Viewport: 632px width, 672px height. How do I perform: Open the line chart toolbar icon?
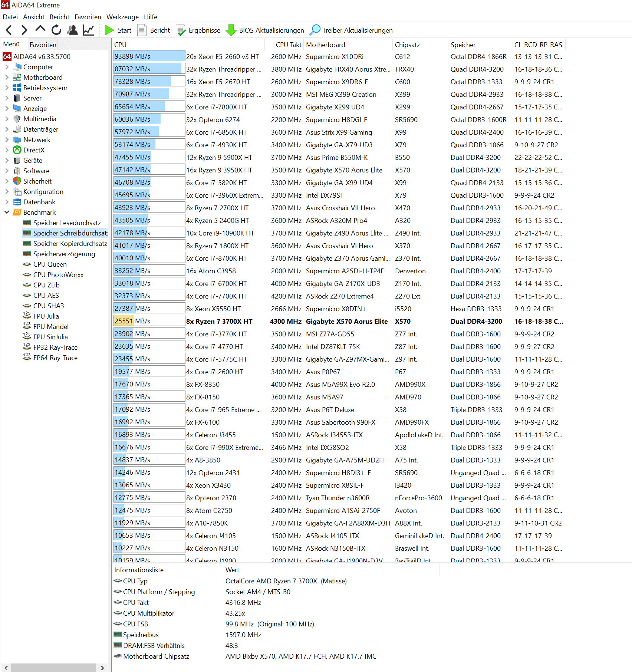(88, 30)
